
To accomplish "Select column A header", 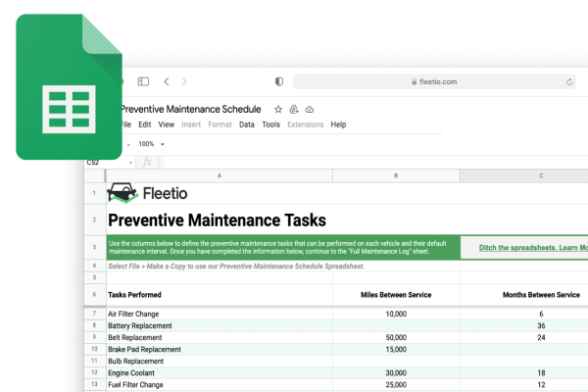I will 220,175.
